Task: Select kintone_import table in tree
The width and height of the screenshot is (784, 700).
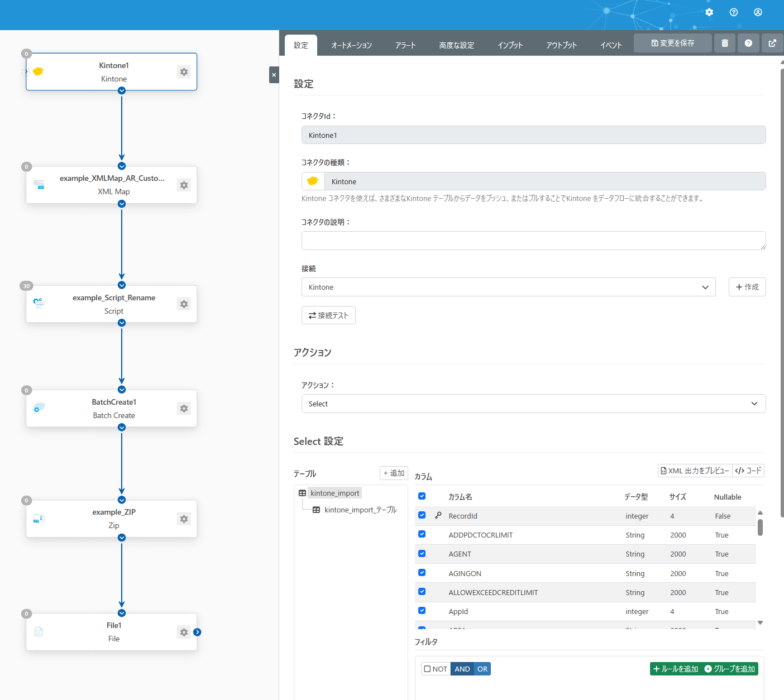Action: [334, 493]
